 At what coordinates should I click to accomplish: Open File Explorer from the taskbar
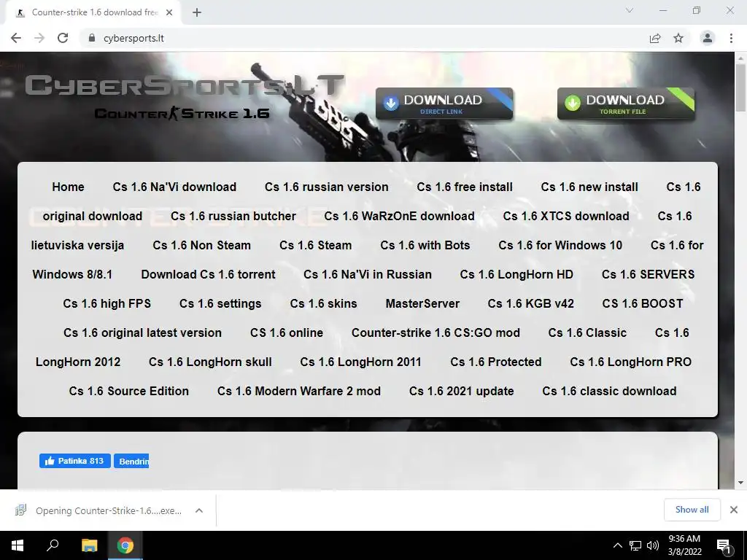pos(89,545)
